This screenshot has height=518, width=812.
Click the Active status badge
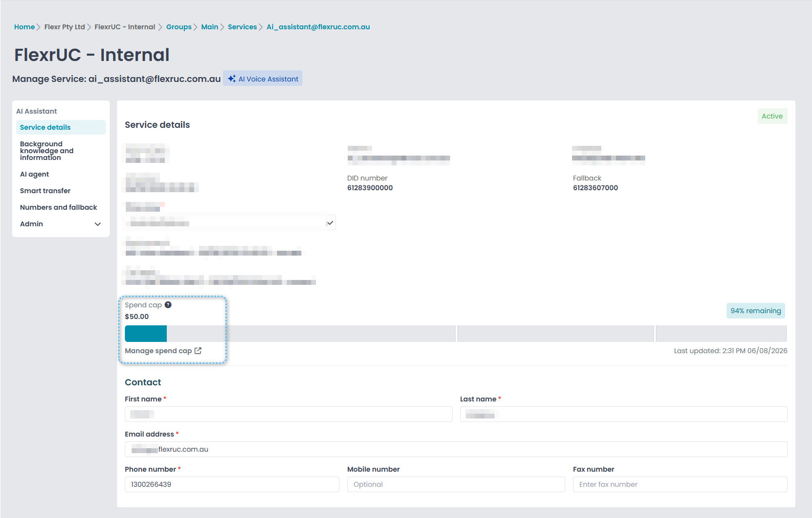coord(772,116)
